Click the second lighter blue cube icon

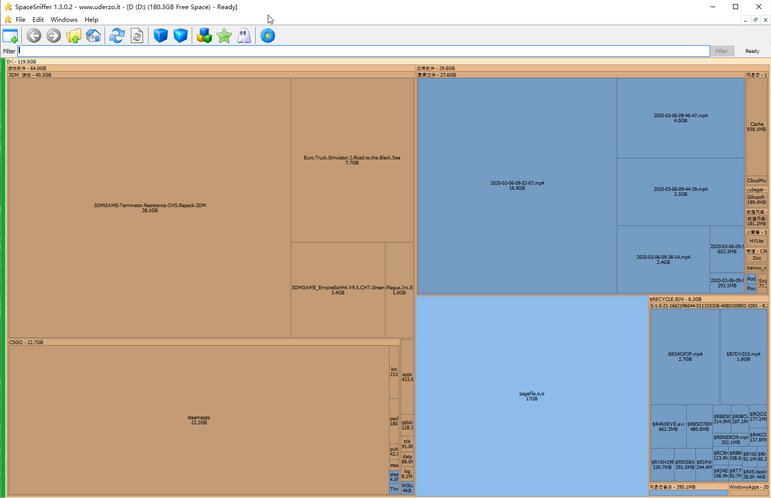[x=180, y=36]
